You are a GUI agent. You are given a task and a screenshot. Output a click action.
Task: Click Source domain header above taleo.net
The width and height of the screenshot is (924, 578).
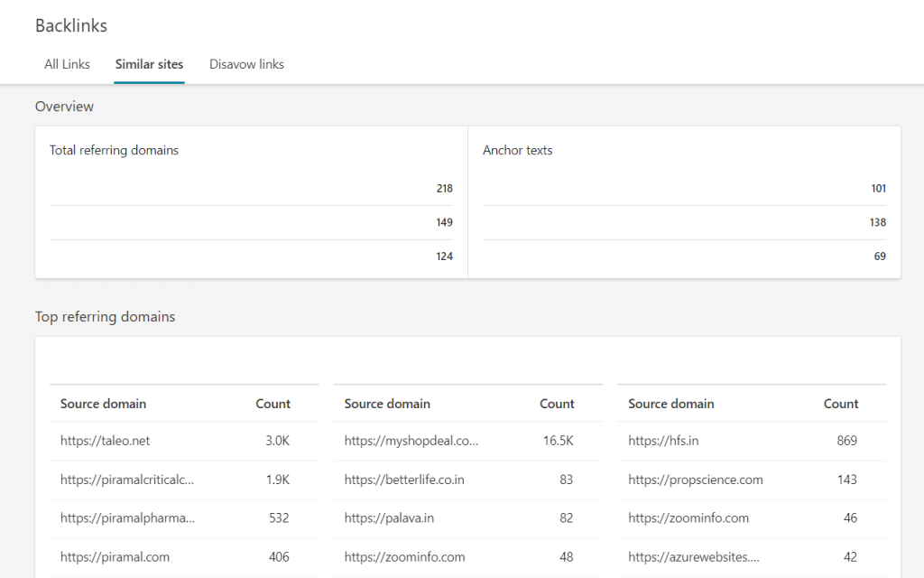pyautogui.click(x=103, y=404)
